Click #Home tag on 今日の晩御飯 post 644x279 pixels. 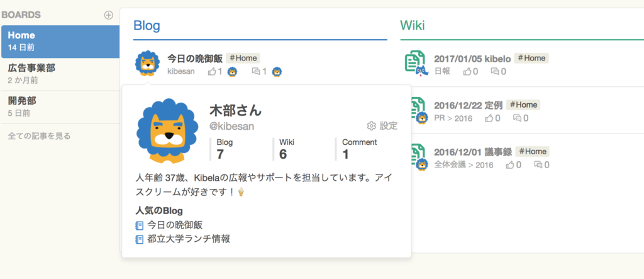[243, 59]
